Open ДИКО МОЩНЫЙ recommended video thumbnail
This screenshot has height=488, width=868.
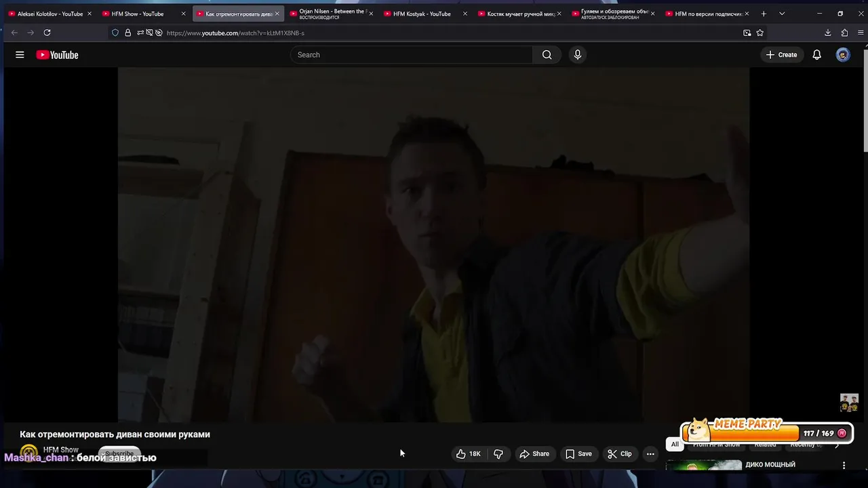pyautogui.click(x=704, y=466)
